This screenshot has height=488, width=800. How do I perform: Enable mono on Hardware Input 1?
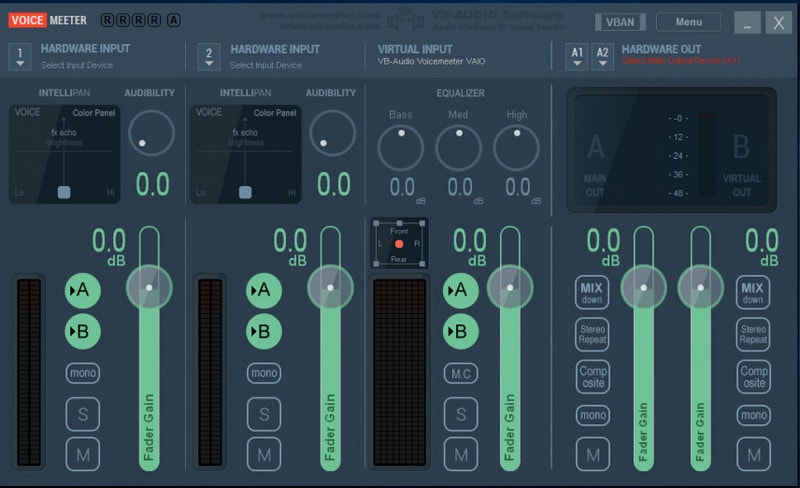click(x=83, y=373)
